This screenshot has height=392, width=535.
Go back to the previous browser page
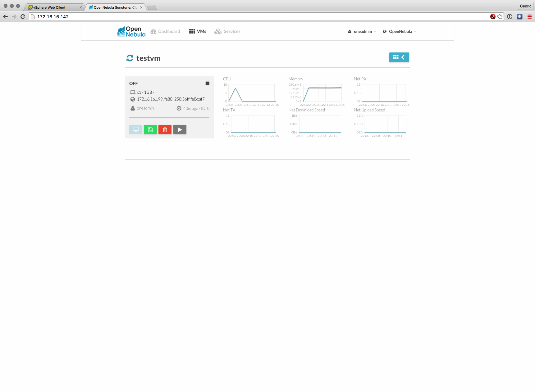5,17
